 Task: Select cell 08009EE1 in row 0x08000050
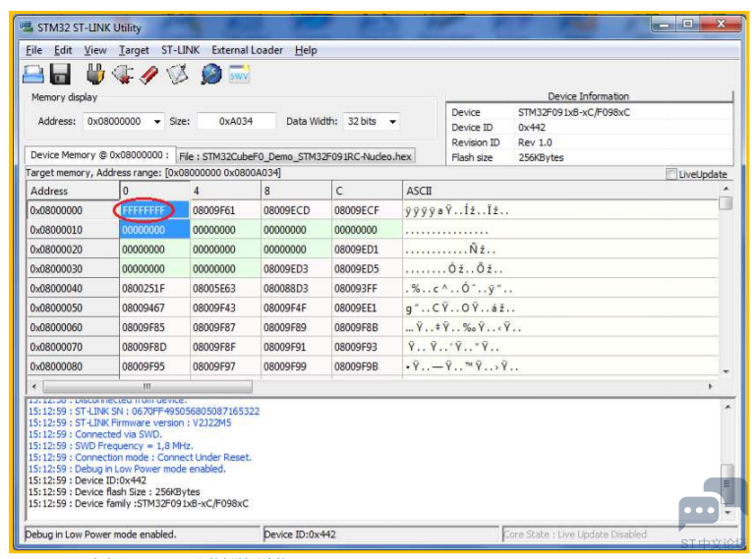click(367, 307)
